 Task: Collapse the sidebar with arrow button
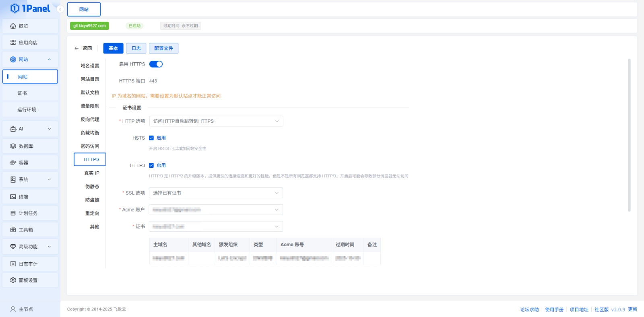pyautogui.click(x=60, y=9)
